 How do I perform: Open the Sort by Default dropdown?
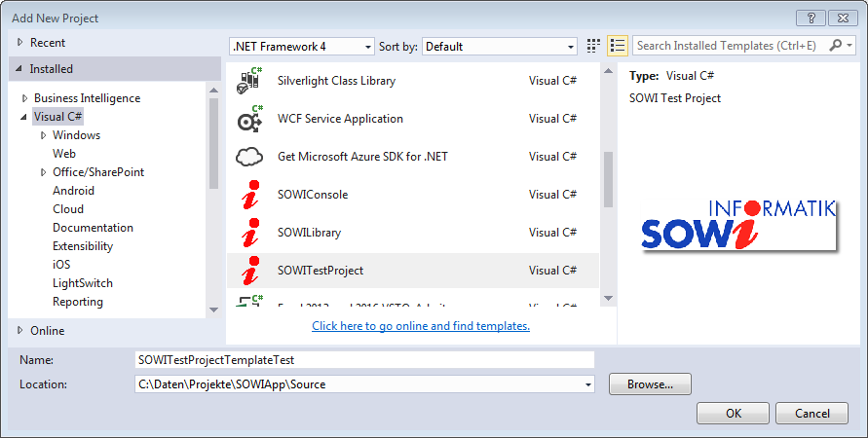point(500,47)
